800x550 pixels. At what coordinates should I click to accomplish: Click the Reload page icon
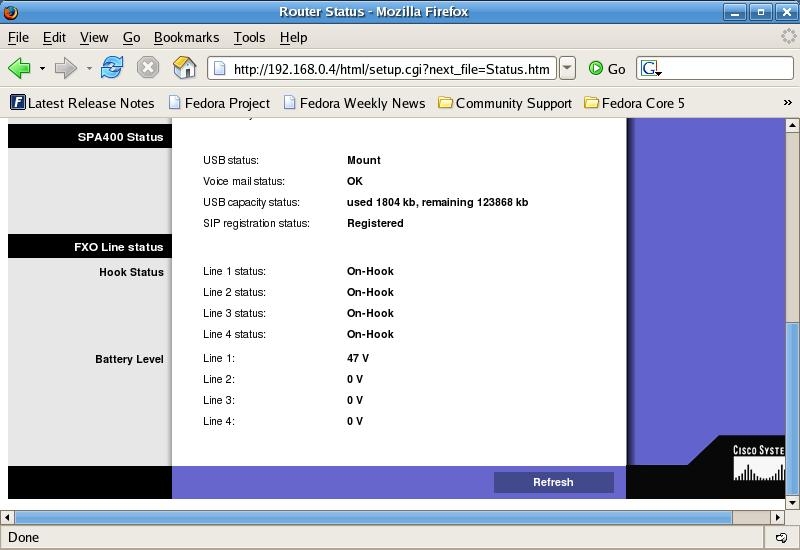tap(112, 68)
